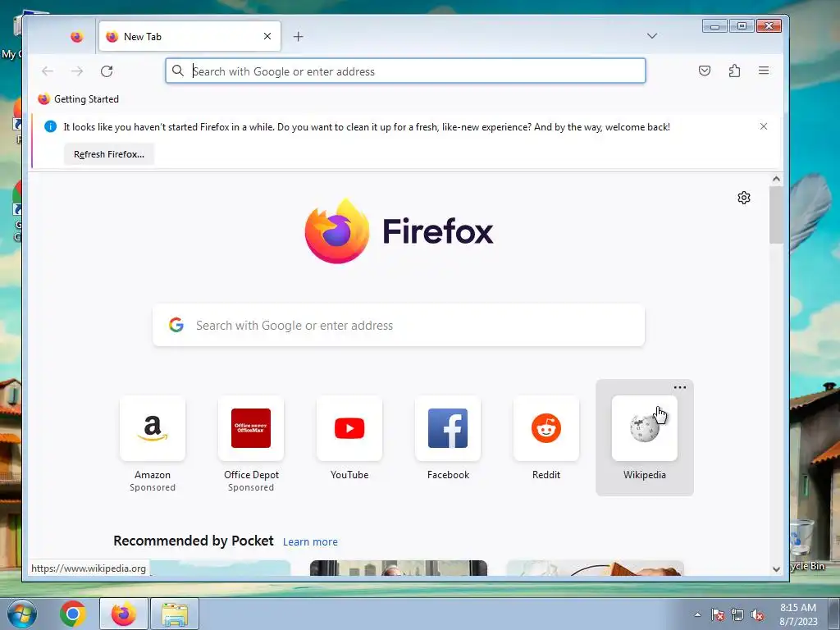Click the page scrollbar up arrow
The width and height of the screenshot is (840, 630).
click(x=776, y=179)
